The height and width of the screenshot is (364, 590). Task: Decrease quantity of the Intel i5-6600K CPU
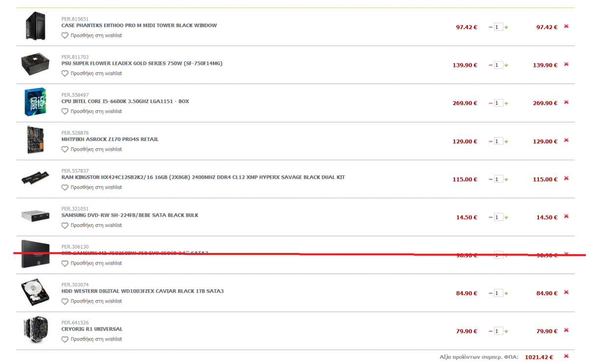491,103
